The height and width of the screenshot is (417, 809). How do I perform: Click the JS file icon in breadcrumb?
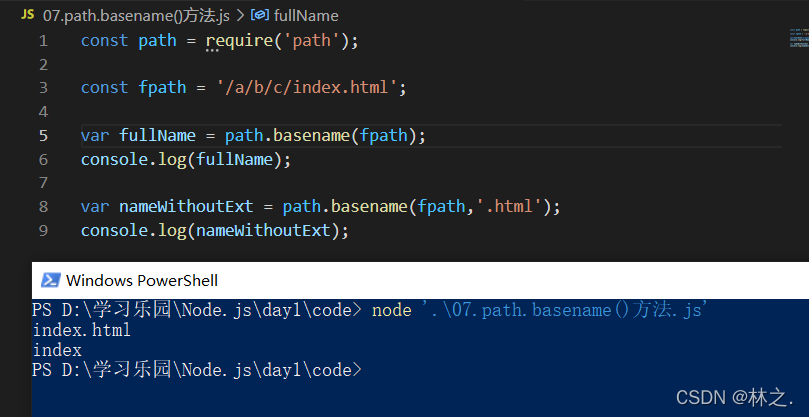(x=27, y=15)
